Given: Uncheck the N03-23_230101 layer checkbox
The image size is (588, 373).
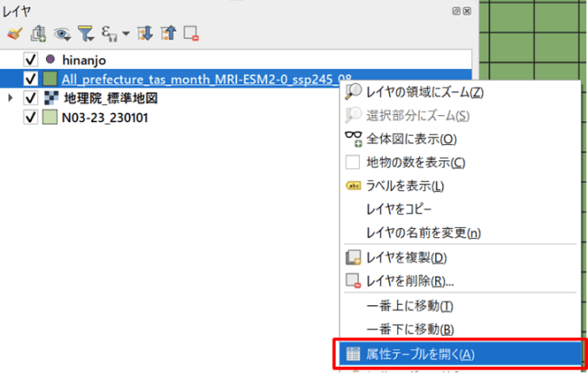Looking at the screenshot, I should coord(31,118).
